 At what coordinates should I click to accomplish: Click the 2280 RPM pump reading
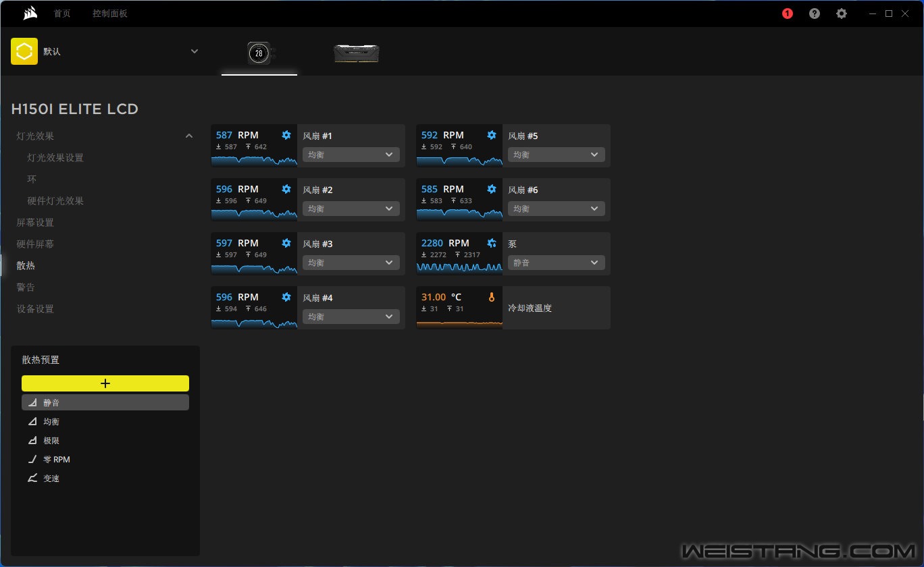pos(445,243)
